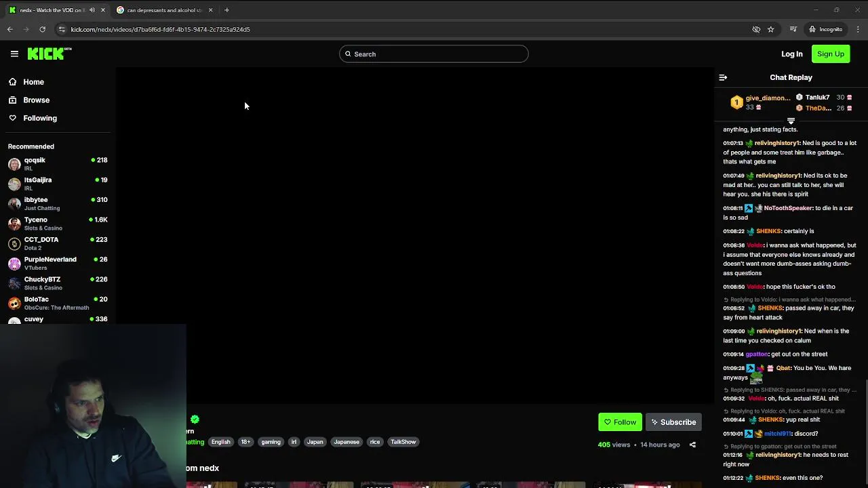The width and height of the screenshot is (868, 488).
Task: Select the rice tag
Action: tap(375, 442)
